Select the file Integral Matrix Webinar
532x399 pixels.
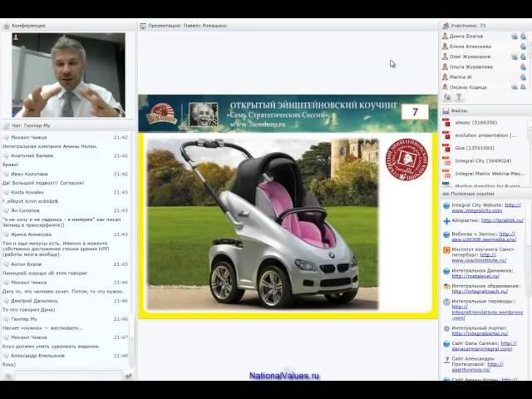pyautogui.click(x=490, y=174)
